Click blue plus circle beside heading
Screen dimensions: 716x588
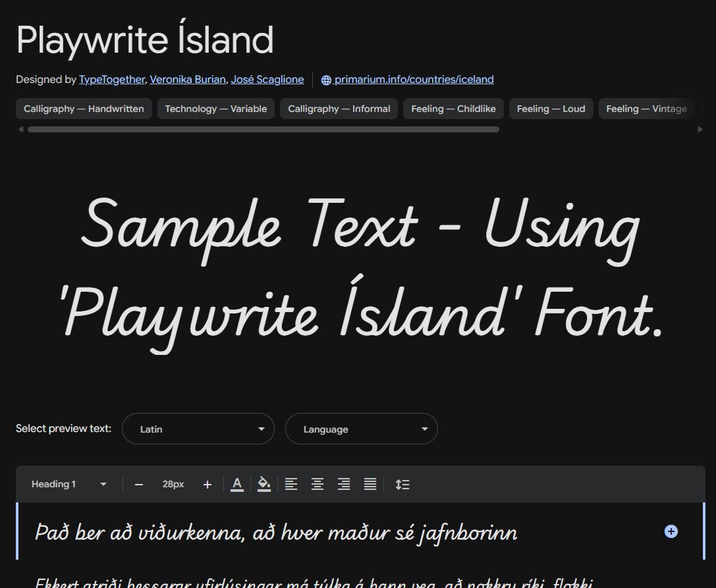[671, 531]
